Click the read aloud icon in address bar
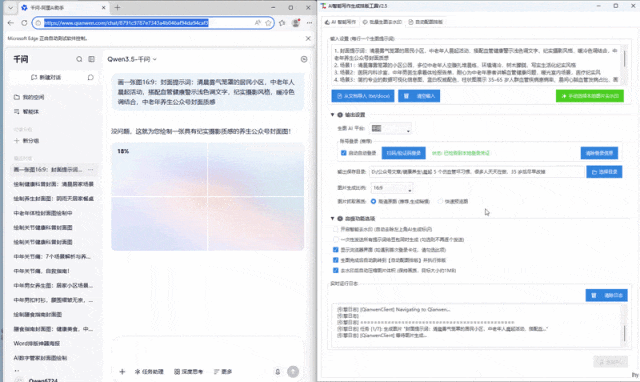The width and height of the screenshot is (640, 382). [258, 23]
